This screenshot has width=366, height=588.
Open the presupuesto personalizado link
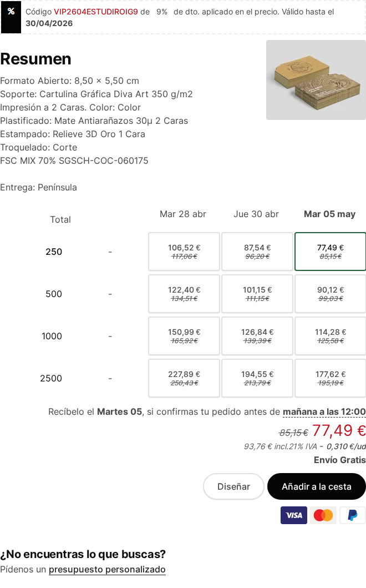pos(107,569)
